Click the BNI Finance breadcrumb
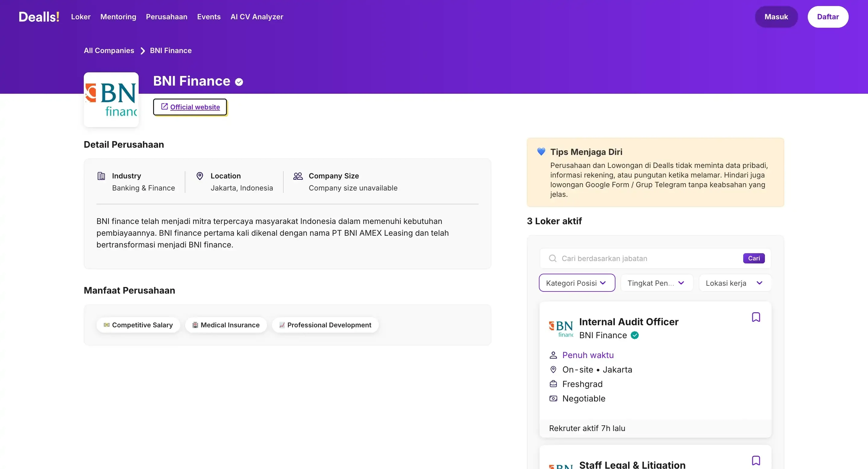Screen dimensions: 868x469 (171, 51)
